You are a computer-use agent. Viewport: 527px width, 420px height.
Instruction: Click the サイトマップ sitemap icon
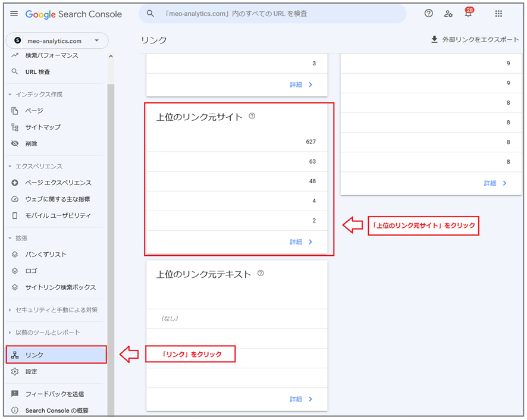(x=15, y=127)
